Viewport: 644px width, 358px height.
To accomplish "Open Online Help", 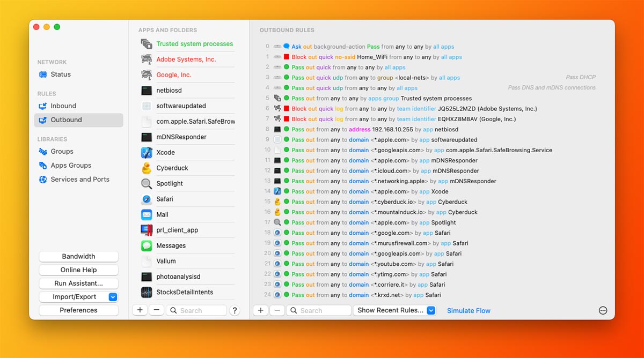I will [79, 270].
